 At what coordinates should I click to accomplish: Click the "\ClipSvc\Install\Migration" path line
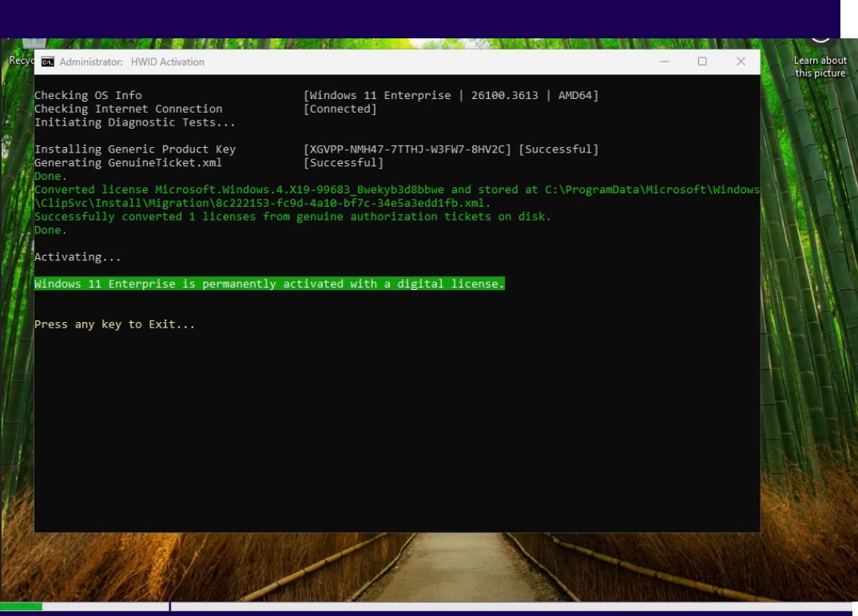pos(263,204)
